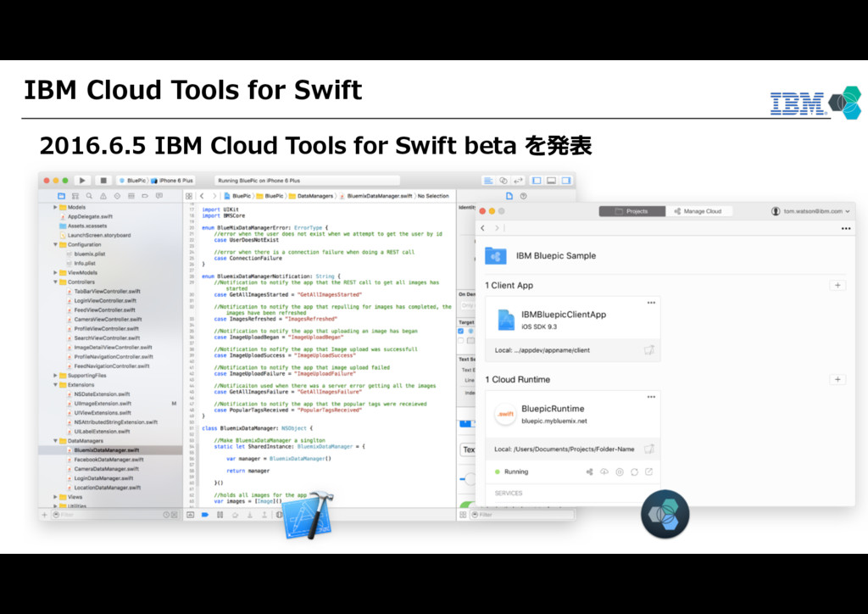This screenshot has height=614, width=868.
Task: Switch to the Manage Cloud tab
Action: point(698,211)
